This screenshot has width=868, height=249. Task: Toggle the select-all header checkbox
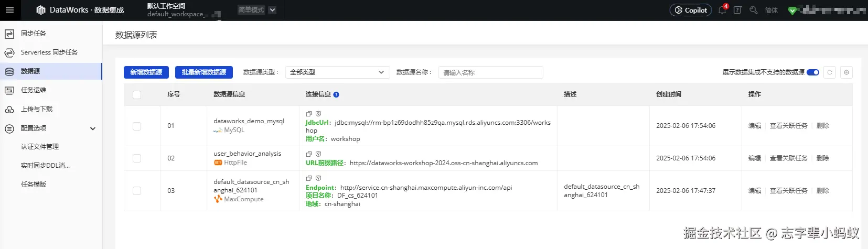pos(137,95)
